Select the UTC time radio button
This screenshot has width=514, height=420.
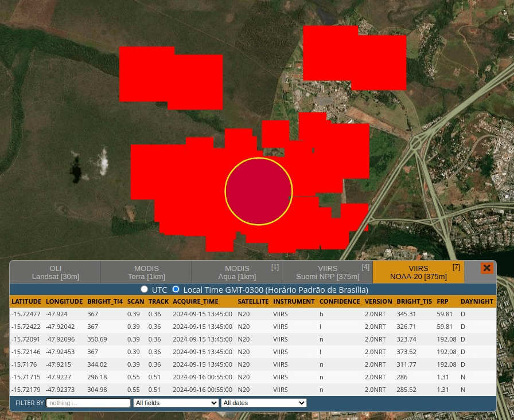[x=145, y=289]
